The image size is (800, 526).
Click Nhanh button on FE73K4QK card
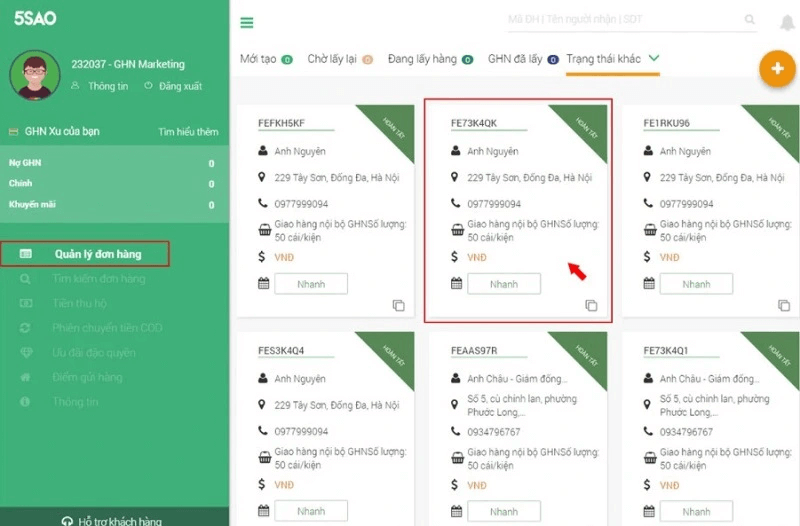504,284
